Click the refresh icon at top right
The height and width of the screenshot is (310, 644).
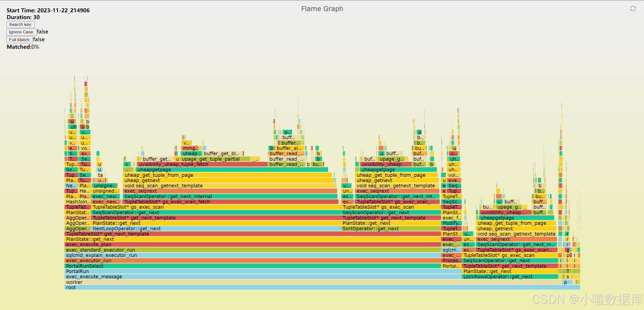(633, 9)
